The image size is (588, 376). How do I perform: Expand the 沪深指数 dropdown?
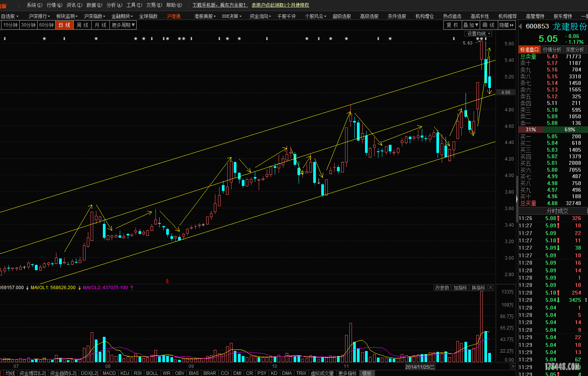pyautogui.click(x=94, y=16)
